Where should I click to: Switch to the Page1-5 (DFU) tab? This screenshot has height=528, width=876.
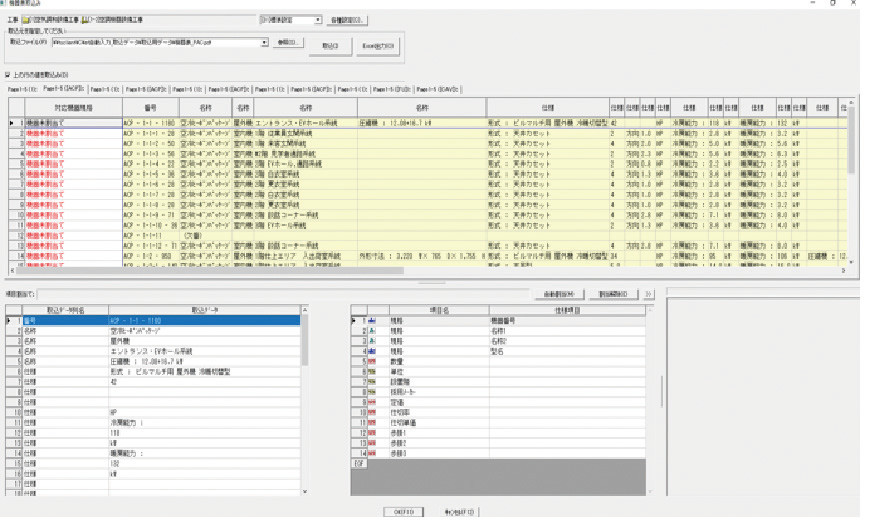click(x=391, y=89)
